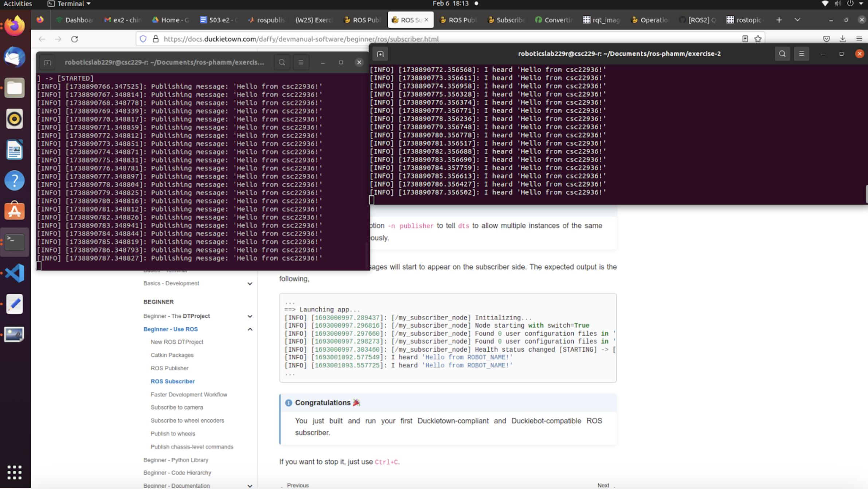Add new tab in right terminal
The width and height of the screenshot is (868, 489).
coord(380,54)
